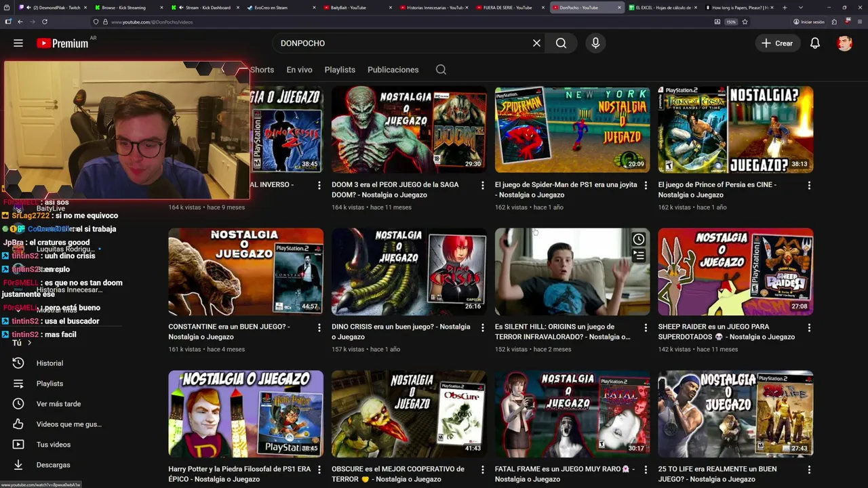Image resolution: width=868 pixels, height=488 pixels.
Task: Open a new browser tab
Action: coord(785,7)
